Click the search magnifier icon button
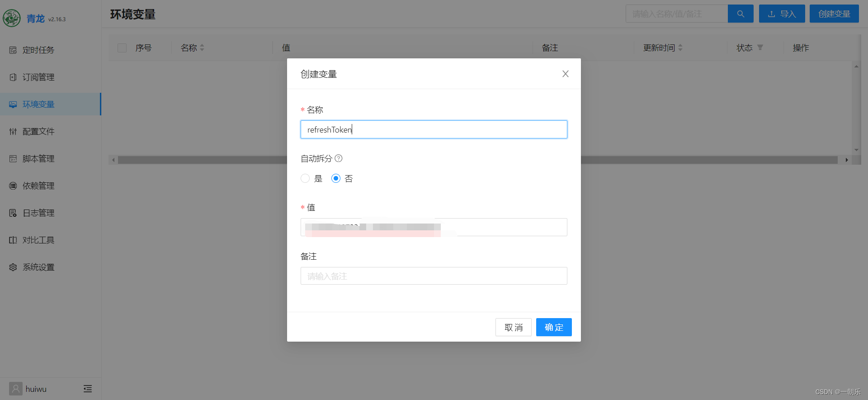The width and height of the screenshot is (868, 400). pyautogui.click(x=740, y=14)
